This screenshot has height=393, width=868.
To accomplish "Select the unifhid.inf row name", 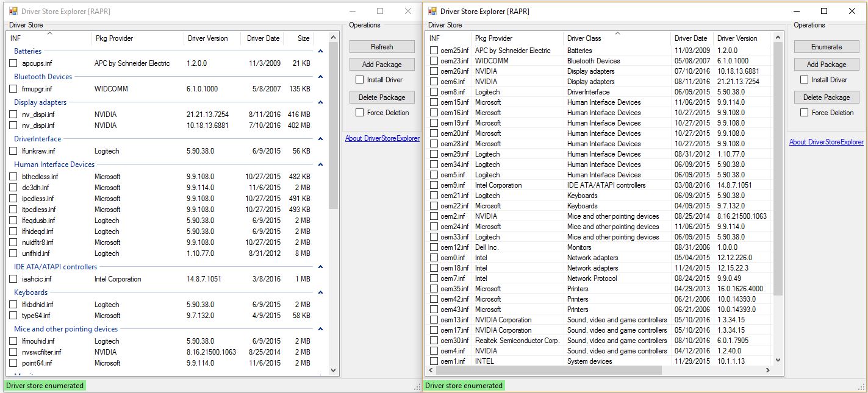I will [36, 253].
